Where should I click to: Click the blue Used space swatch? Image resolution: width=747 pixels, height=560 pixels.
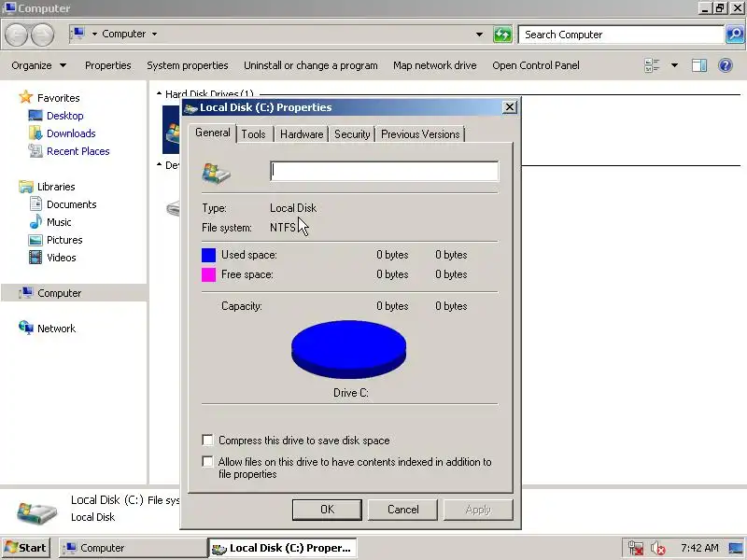208,255
